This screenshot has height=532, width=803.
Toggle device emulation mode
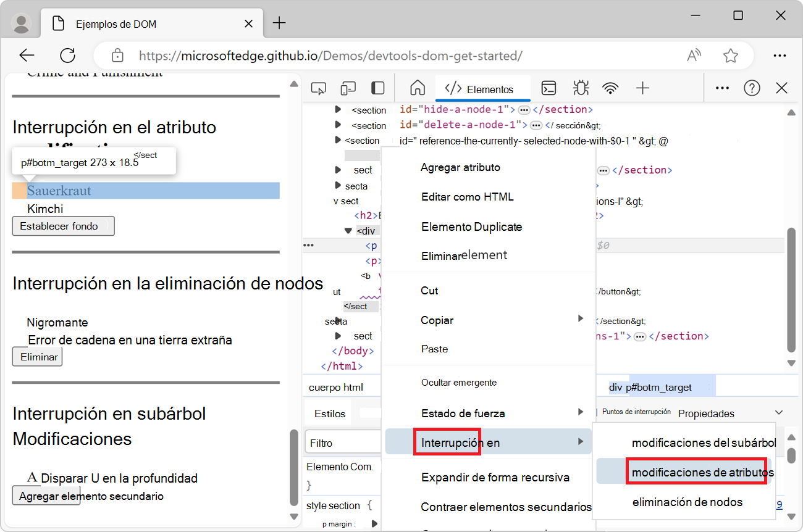(x=348, y=88)
